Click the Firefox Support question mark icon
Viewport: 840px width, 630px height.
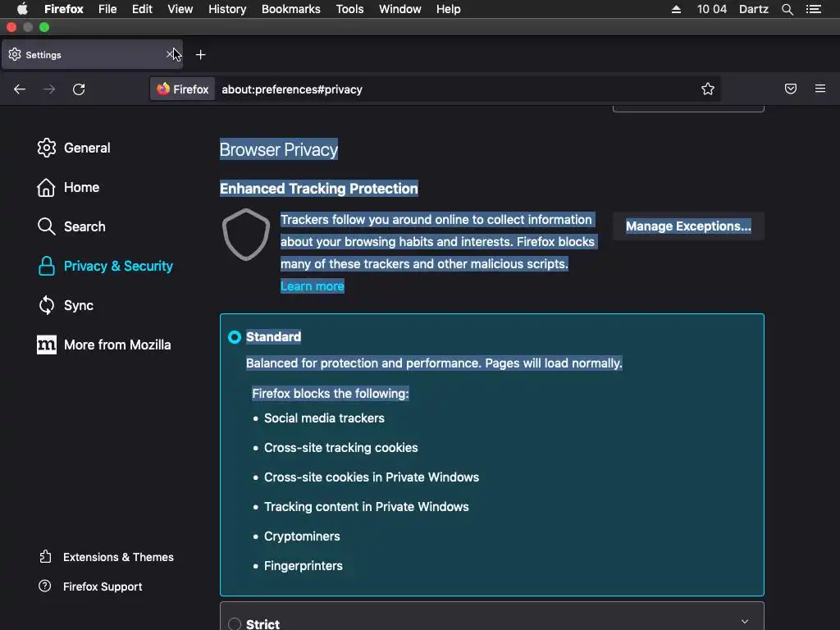(45, 586)
